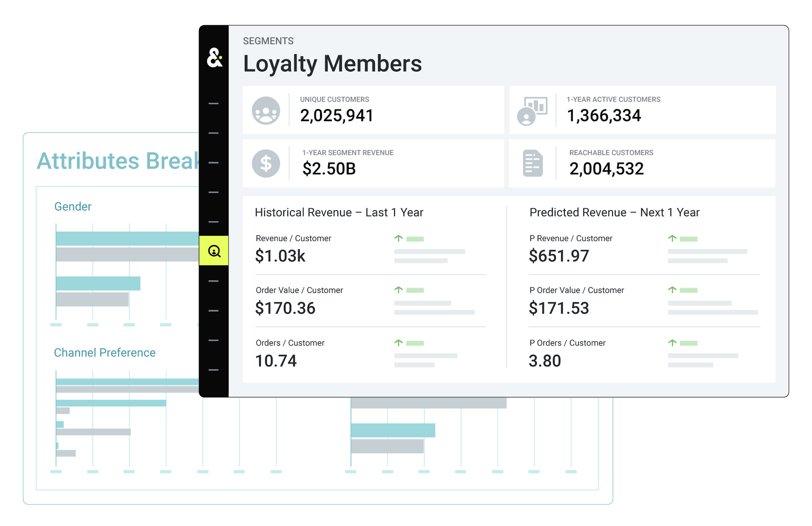
Task: Click the segment revenue value $2.50B
Action: point(329,169)
